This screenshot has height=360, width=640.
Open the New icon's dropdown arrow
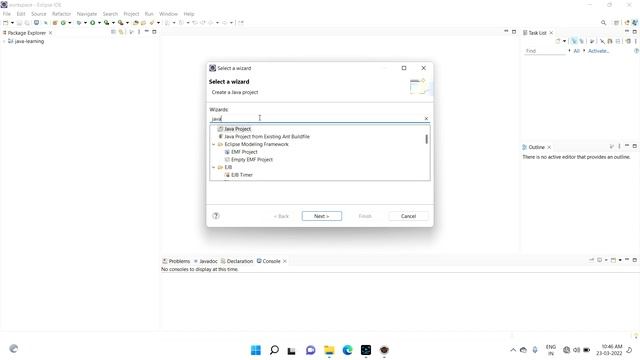(12, 23)
